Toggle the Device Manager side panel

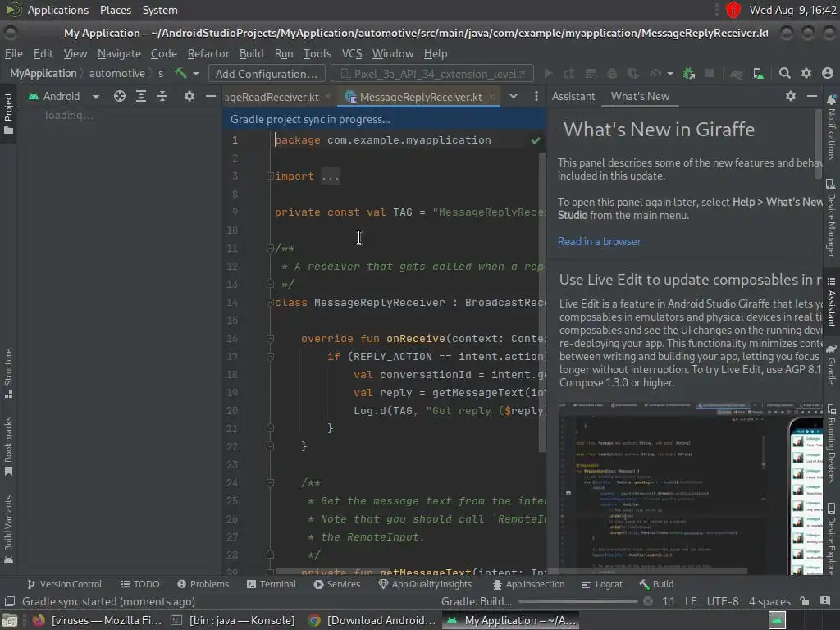point(832,218)
